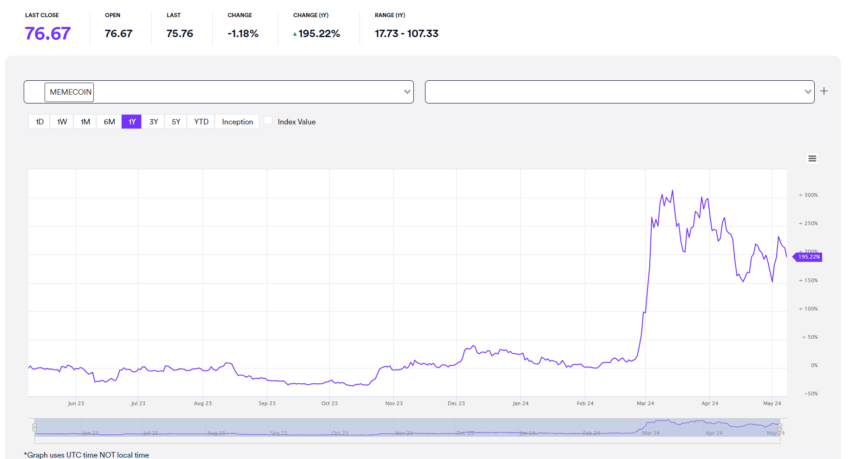Select the 6M time range
Image resolution: width=850 pixels, height=459 pixels.
click(109, 122)
